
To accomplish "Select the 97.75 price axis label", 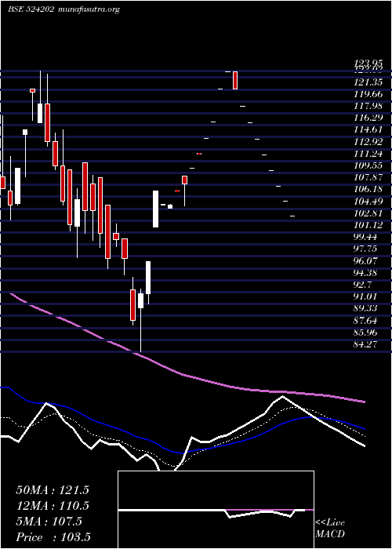I will point(365,249).
